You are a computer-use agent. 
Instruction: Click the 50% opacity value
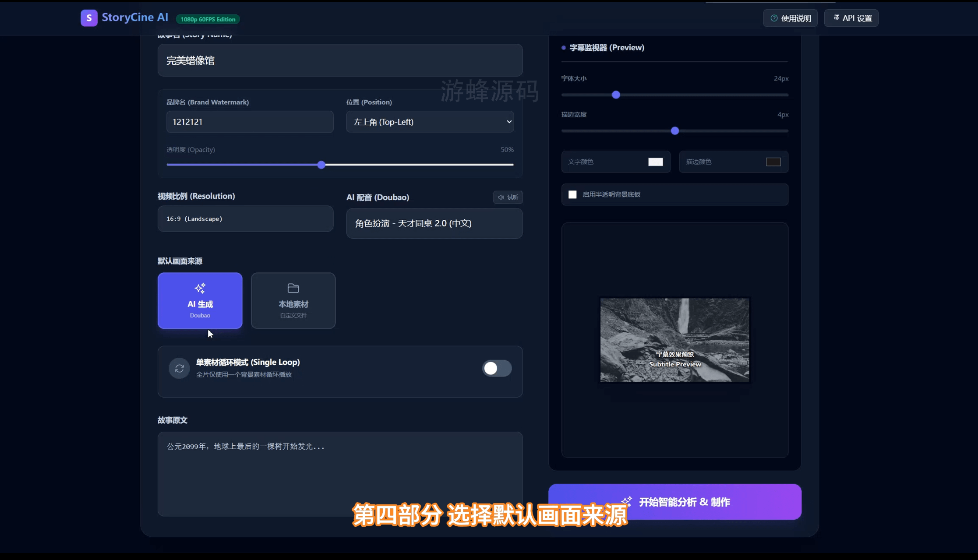pos(507,149)
